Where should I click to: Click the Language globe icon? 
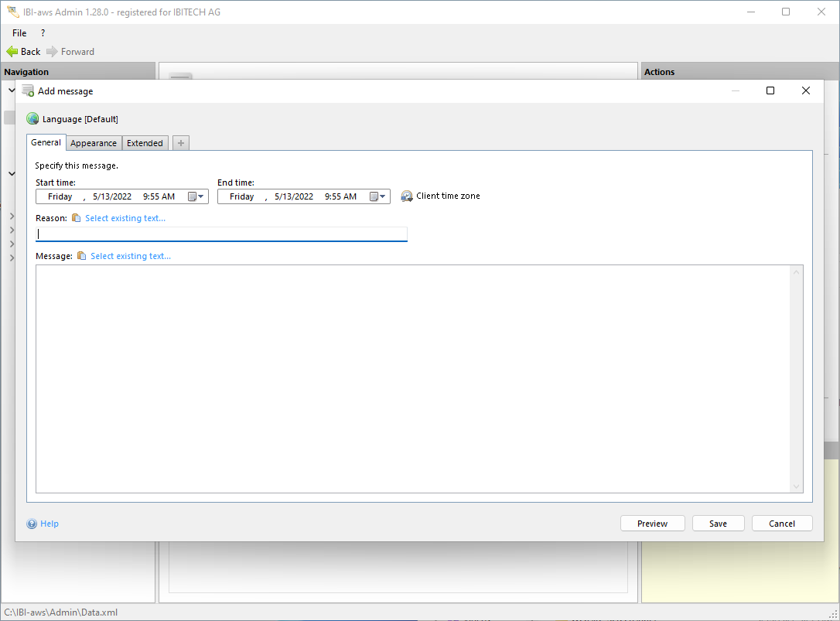coord(32,119)
